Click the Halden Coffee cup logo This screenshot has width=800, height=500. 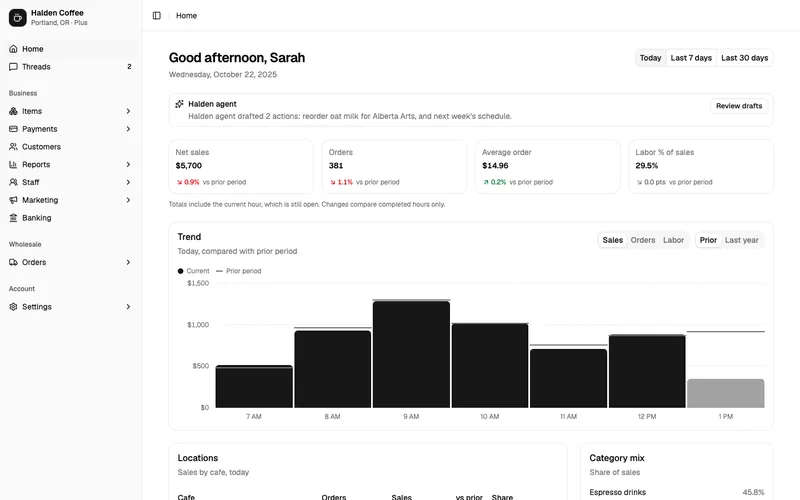point(17,17)
